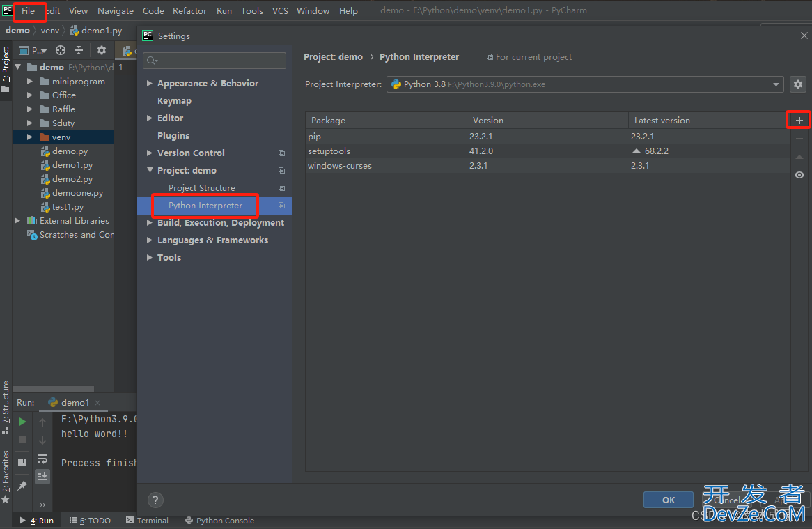Collapse the Project: demo section
This screenshot has height=529, width=812.
point(150,170)
